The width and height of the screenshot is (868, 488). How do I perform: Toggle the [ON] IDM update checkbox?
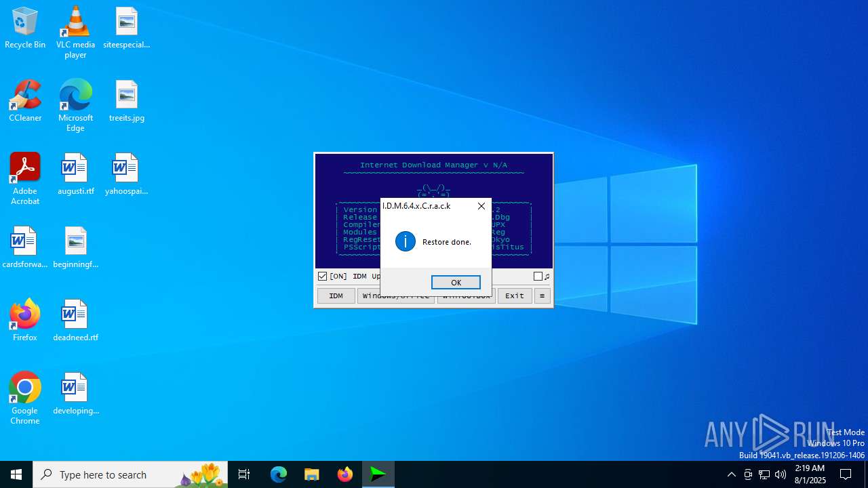pyautogui.click(x=323, y=277)
